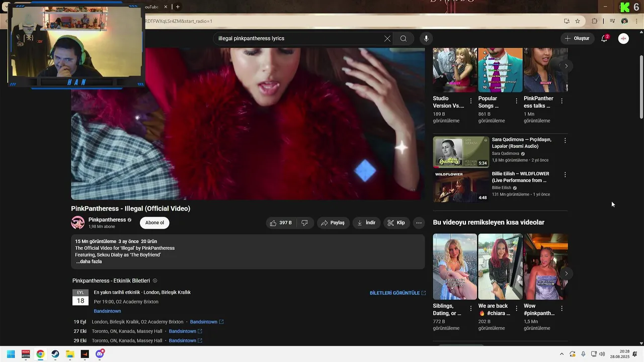
Task: Open File Explorer from the taskbar
Action: point(70,354)
